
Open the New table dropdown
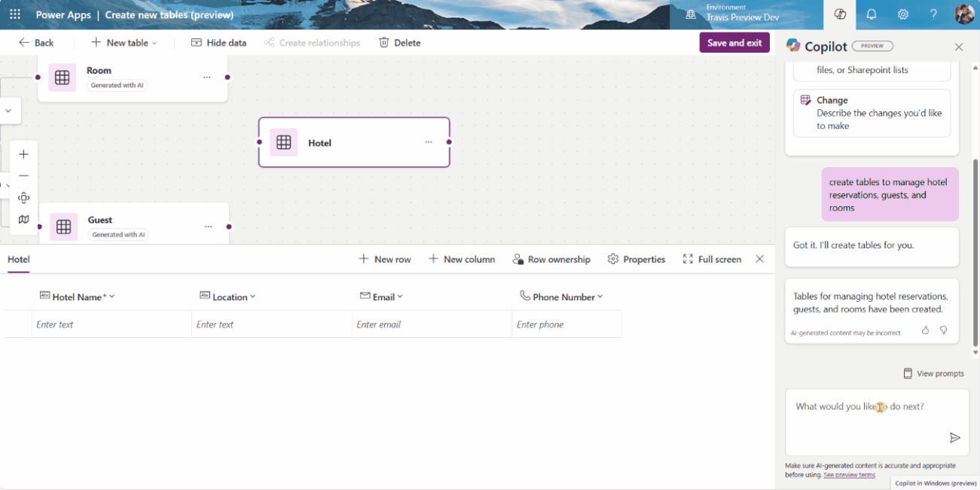coord(123,43)
